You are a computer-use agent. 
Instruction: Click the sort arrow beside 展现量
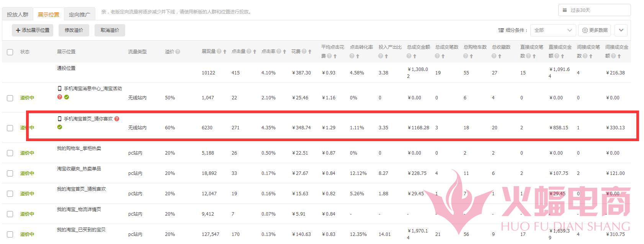click(225, 52)
